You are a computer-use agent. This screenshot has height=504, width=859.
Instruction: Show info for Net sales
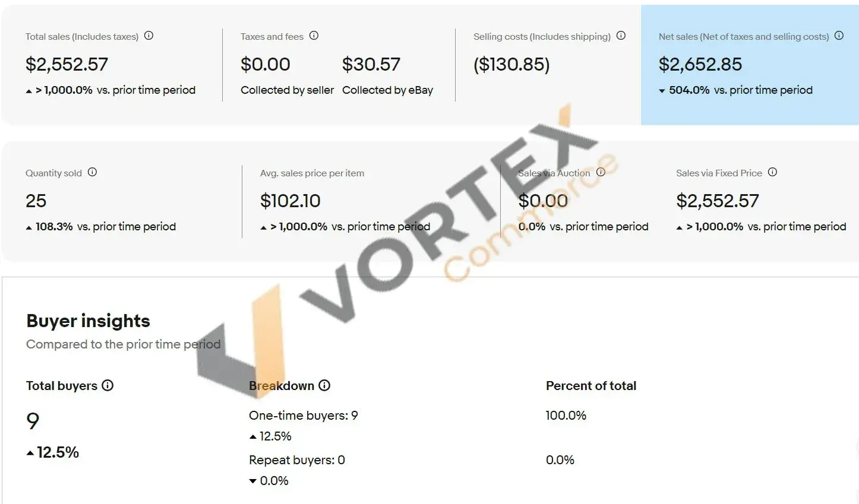[839, 36]
